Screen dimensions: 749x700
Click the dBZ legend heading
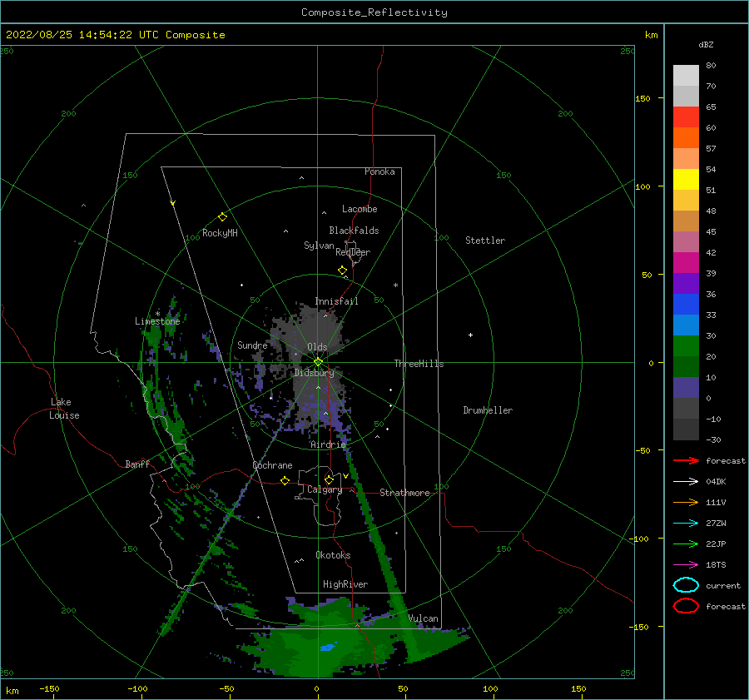[x=706, y=44]
